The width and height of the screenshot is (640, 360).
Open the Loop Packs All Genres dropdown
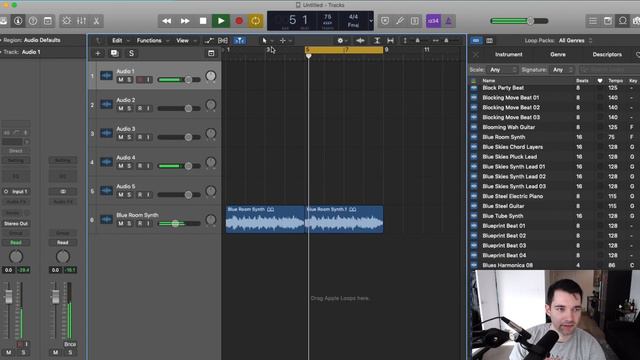pos(576,40)
